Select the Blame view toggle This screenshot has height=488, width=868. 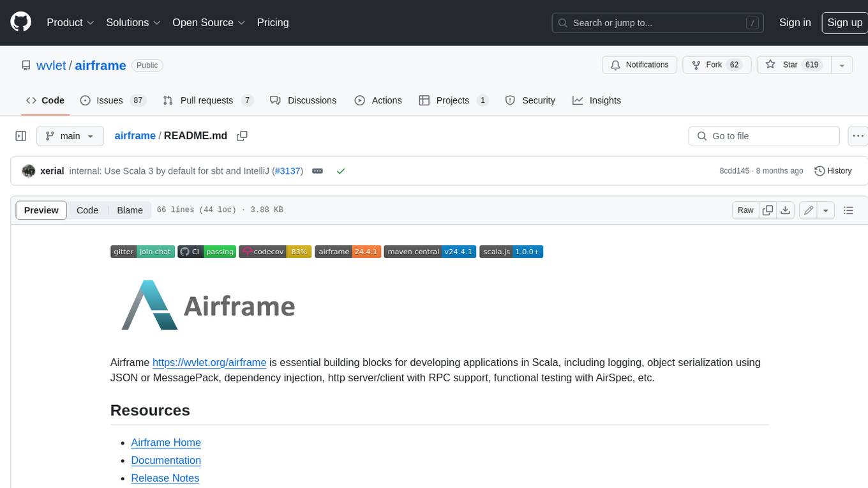[x=130, y=210]
